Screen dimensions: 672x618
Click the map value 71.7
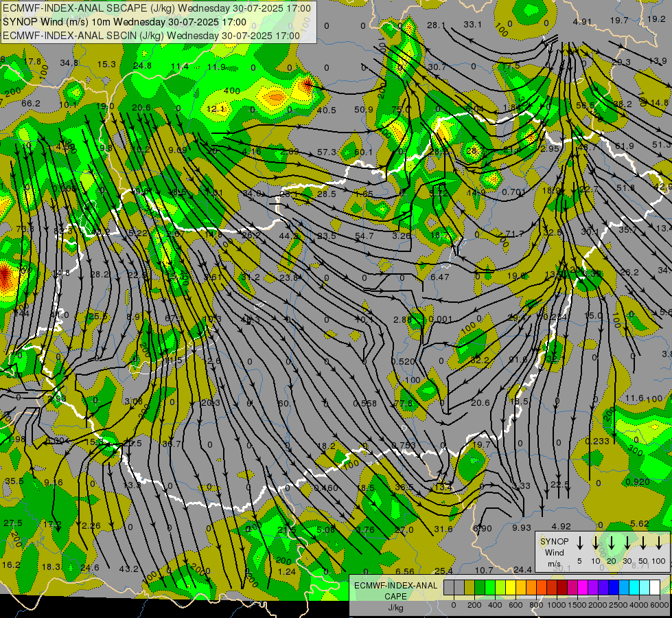[515, 233]
